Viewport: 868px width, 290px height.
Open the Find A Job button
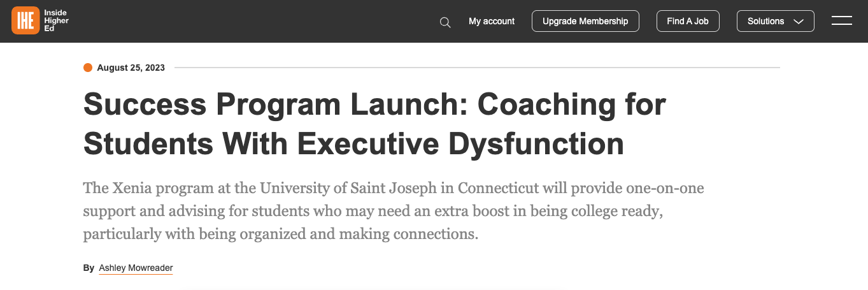(687, 21)
